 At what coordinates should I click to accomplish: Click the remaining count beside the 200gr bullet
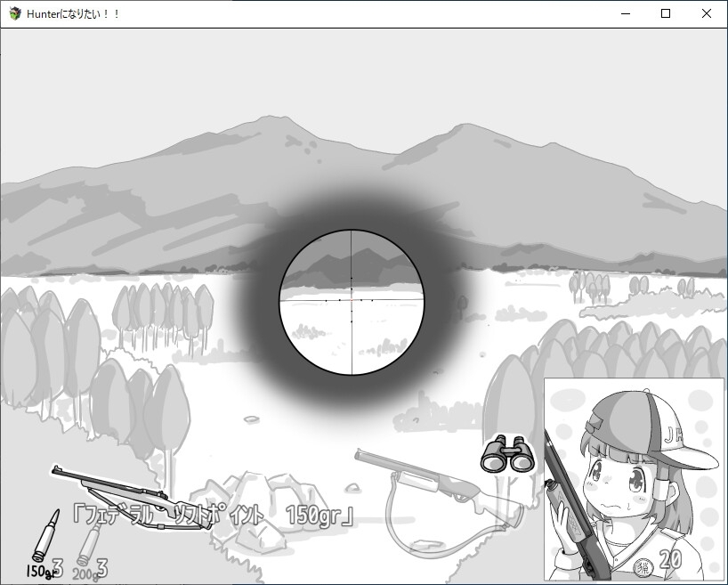point(102,567)
